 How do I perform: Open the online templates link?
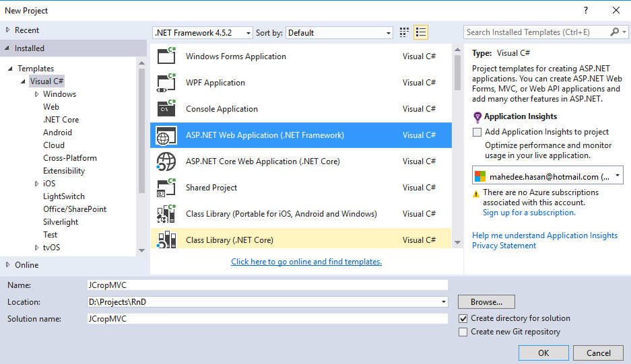click(x=306, y=262)
